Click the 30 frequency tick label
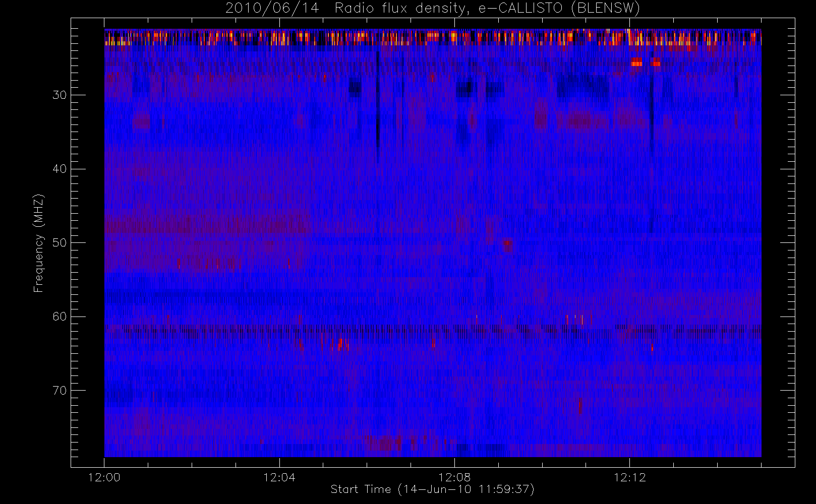Image resolution: width=816 pixels, height=504 pixels. (60, 95)
